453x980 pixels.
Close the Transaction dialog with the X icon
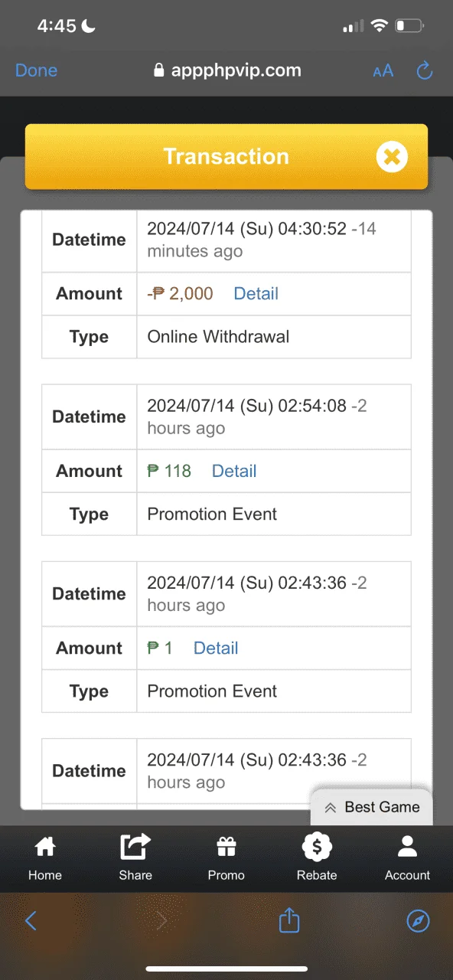point(392,157)
